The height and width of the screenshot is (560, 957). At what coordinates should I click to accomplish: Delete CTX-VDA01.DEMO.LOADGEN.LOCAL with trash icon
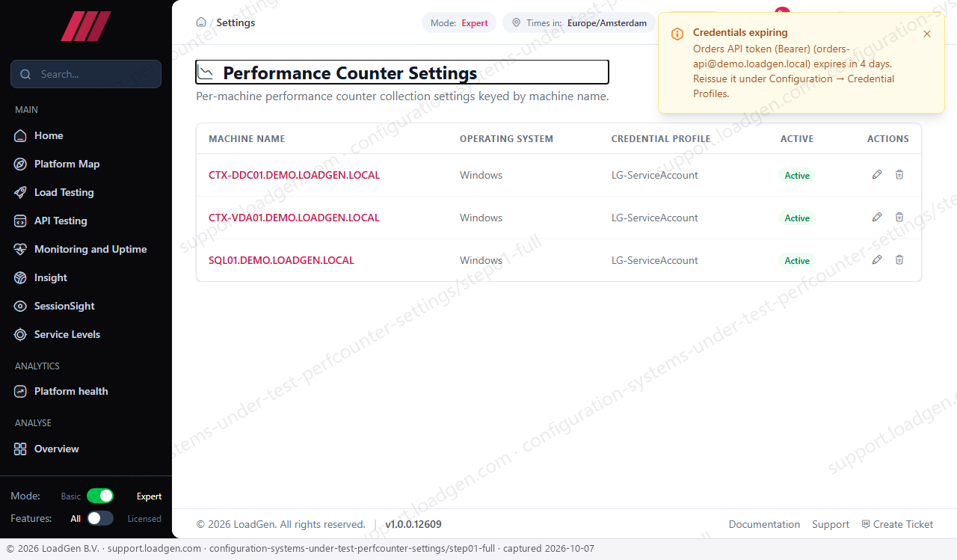[x=899, y=217]
